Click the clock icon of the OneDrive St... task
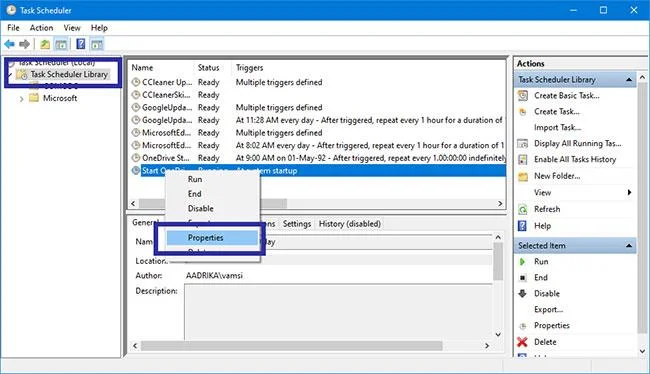 136,158
